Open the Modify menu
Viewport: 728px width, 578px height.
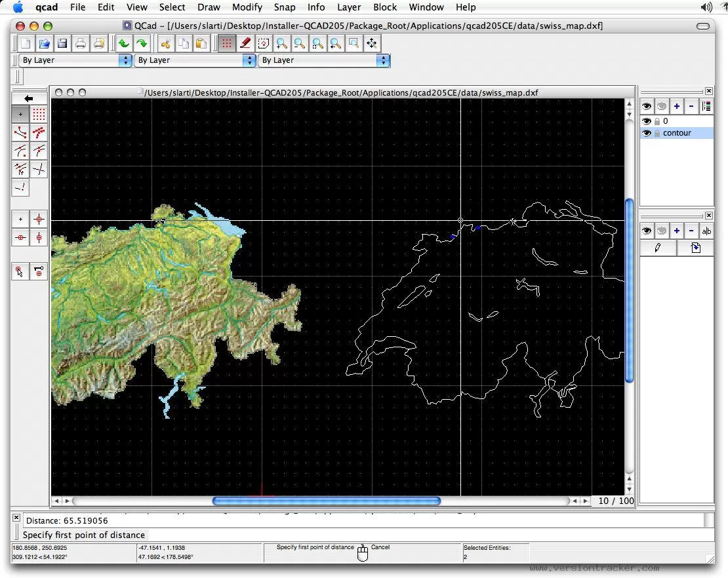click(247, 7)
